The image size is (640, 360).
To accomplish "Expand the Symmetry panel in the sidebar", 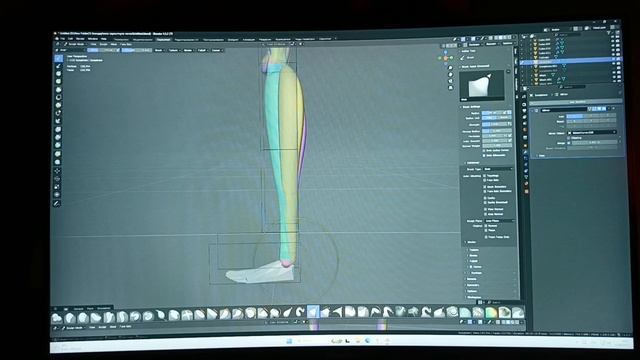I will click(473, 285).
